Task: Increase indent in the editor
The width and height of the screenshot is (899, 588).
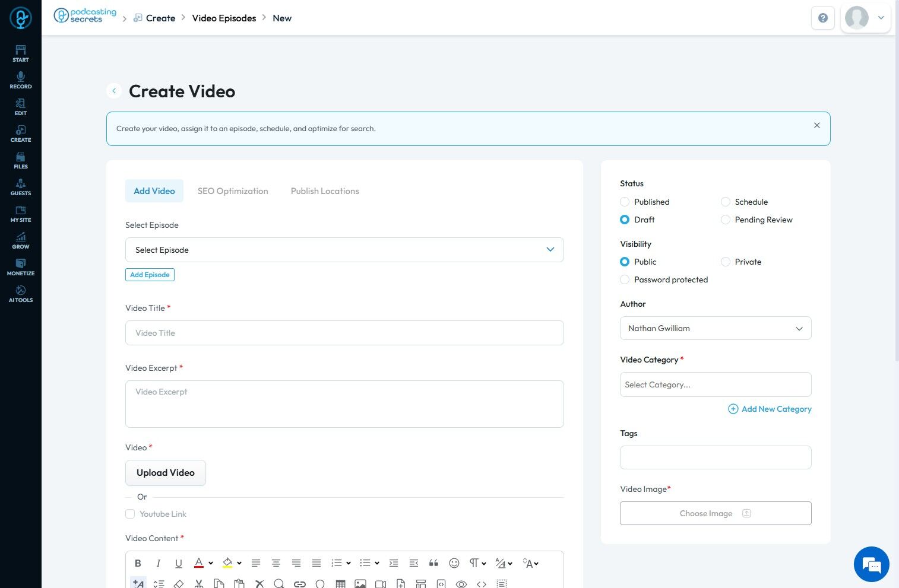Action: pos(394,563)
